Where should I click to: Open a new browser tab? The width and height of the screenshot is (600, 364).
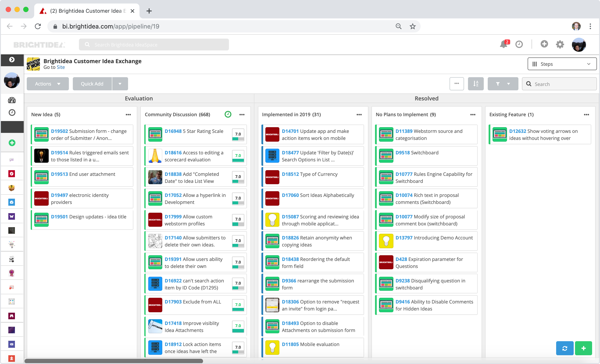click(149, 11)
